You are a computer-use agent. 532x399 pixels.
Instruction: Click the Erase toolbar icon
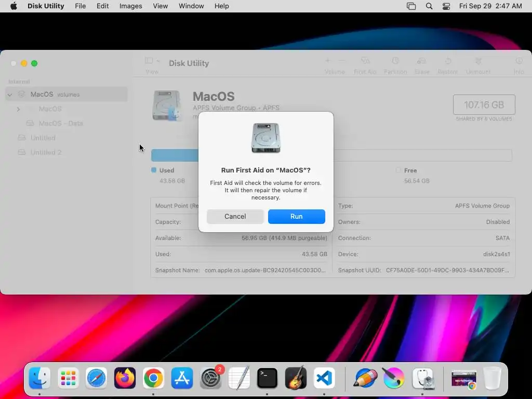coord(422,61)
